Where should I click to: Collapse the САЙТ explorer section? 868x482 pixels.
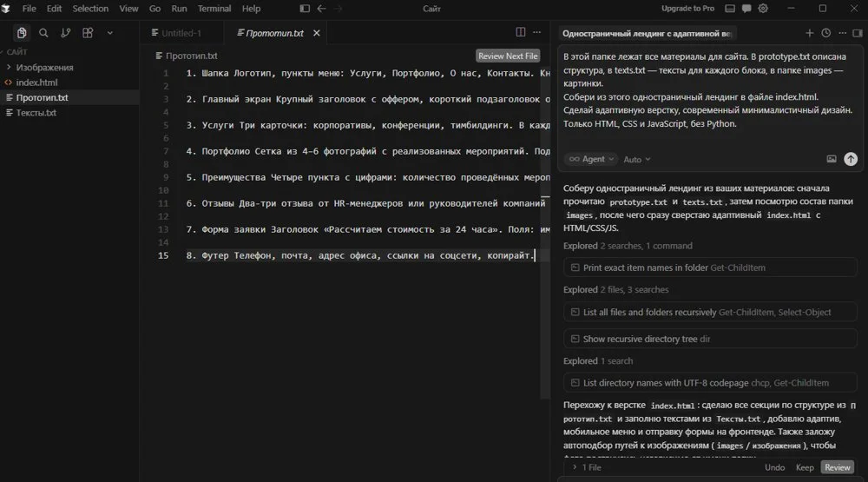pos(16,52)
